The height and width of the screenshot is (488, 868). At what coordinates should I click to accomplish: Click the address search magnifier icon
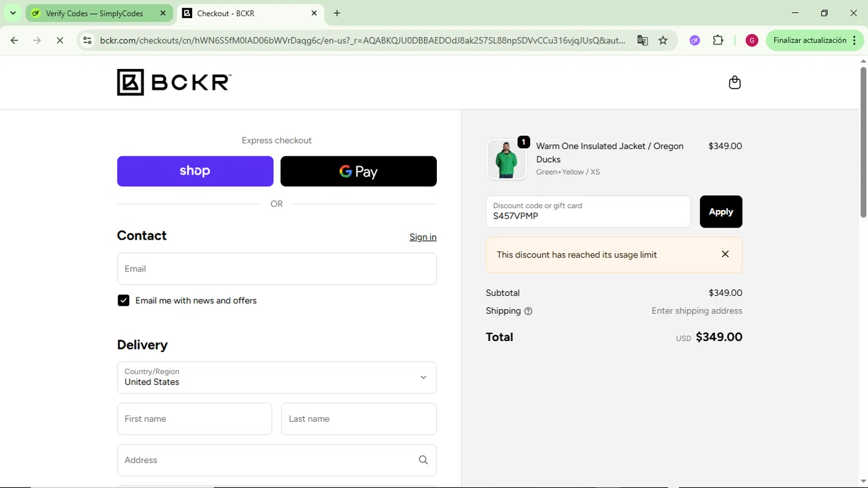click(424, 460)
